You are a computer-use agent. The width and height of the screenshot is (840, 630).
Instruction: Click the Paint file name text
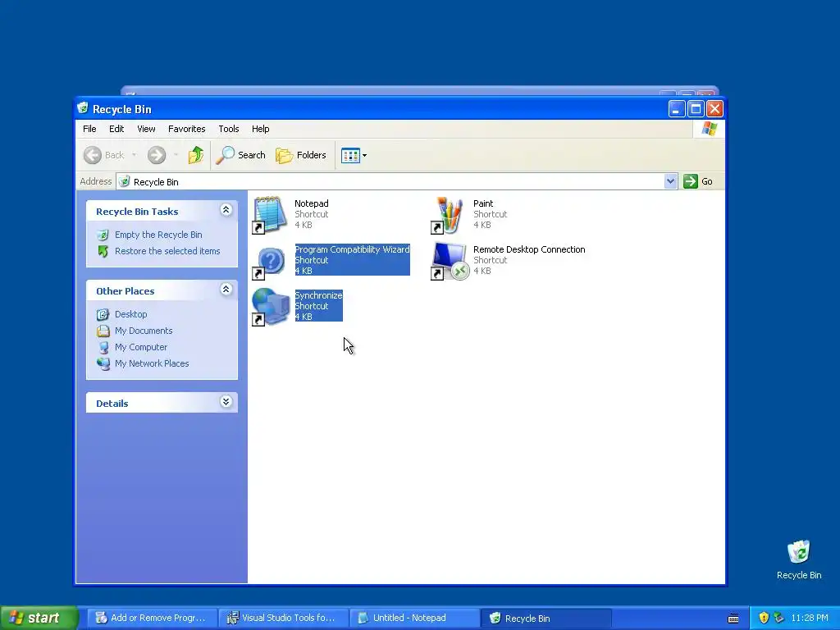click(483, 203)
